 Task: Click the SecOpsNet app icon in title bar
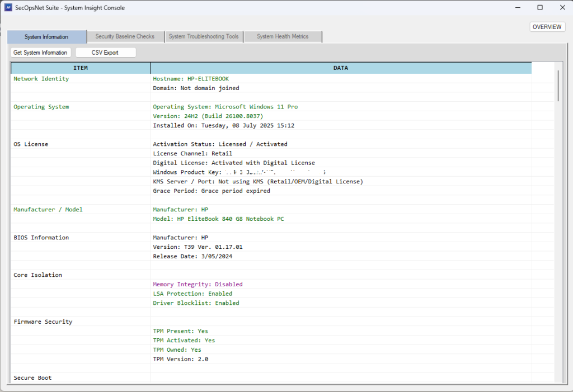point(8,8)
